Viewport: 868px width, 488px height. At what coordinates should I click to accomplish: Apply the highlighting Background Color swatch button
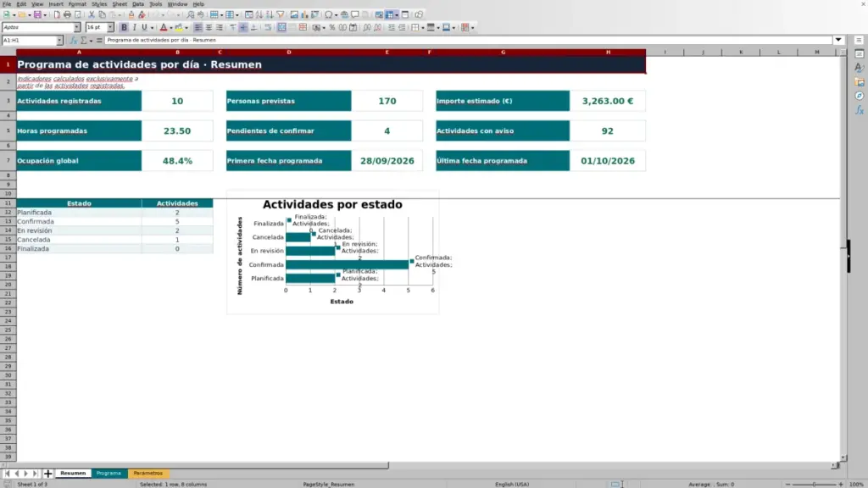(178, 28)
